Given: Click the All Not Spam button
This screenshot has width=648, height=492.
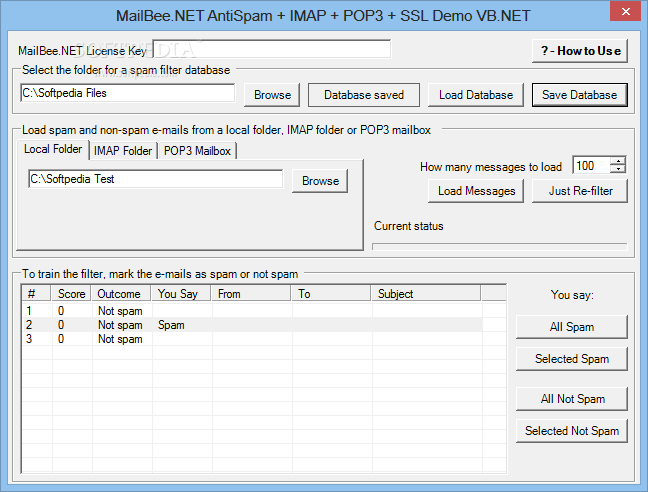Looking at the screenshot, I should coord(572,399).
